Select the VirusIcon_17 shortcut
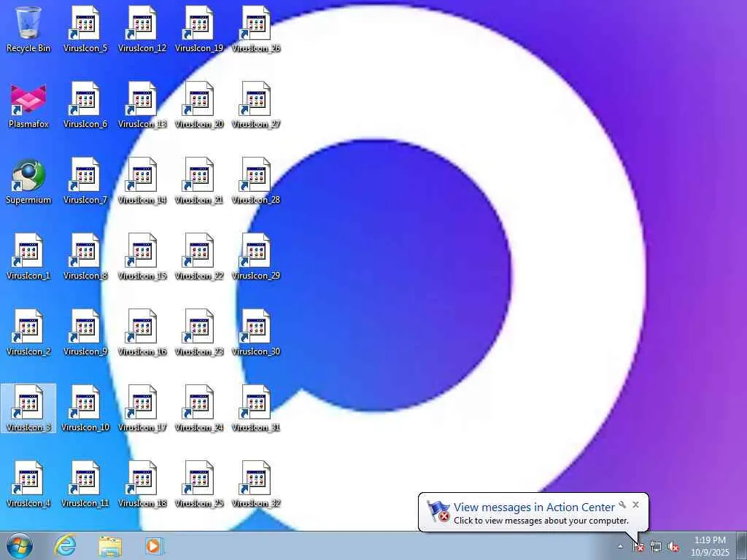This screenshot has height=560, width=747. (x=142, y=408)
